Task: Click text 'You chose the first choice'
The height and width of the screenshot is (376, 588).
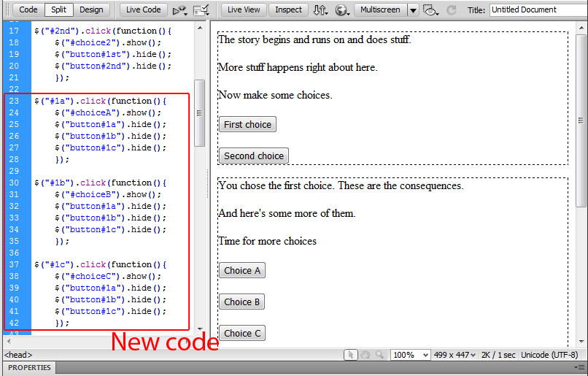Action: point(275,185)
